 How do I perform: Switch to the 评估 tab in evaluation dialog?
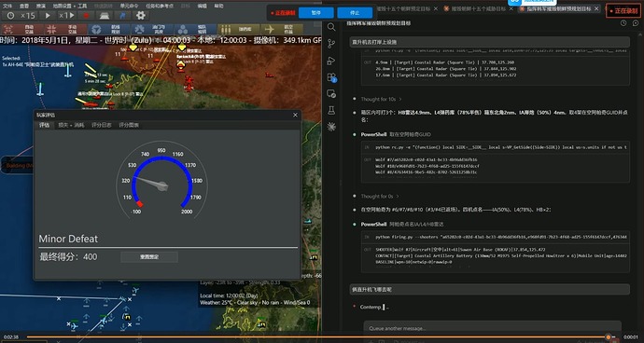pyautogui.click(x=45, y=125)
